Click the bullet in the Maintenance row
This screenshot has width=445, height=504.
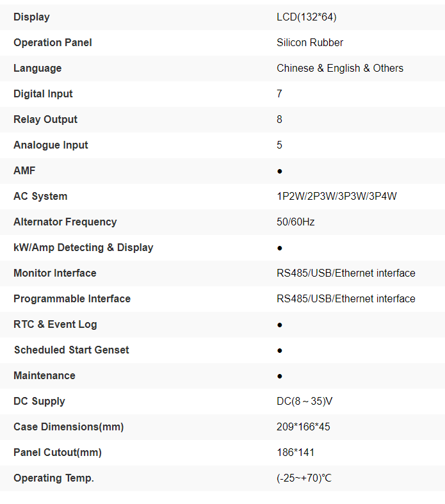280,376
